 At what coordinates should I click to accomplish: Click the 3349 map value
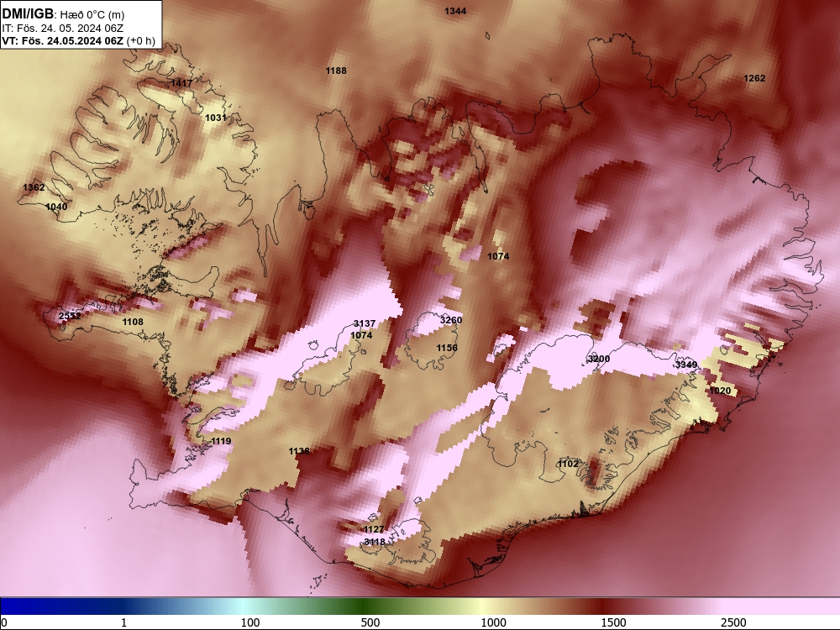tap(686, 365)
